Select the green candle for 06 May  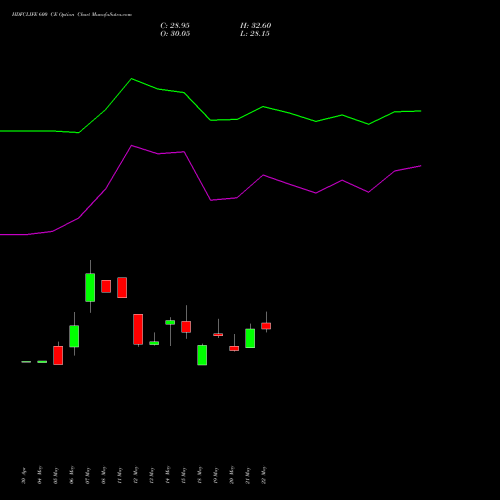pos(74,336)
